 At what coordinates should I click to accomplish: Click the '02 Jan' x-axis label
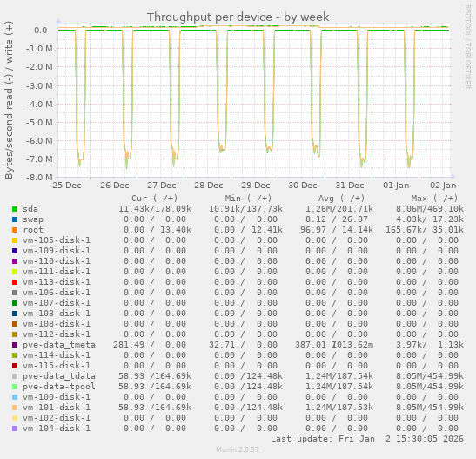443,186
